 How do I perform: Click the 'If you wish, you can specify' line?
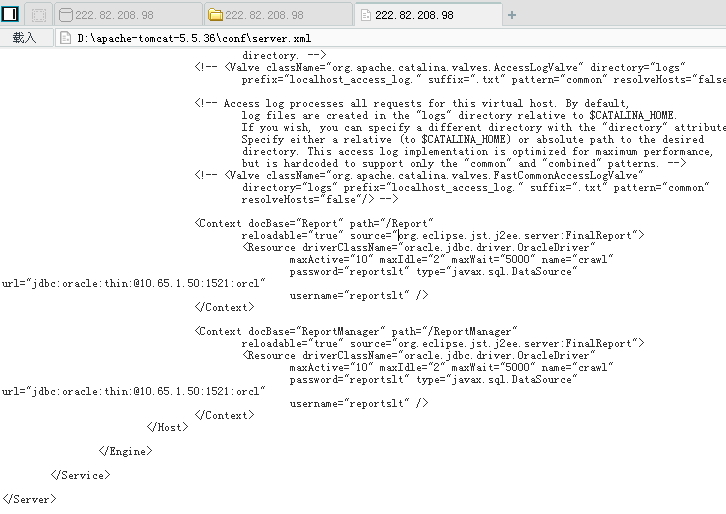(x=483, y=127)
